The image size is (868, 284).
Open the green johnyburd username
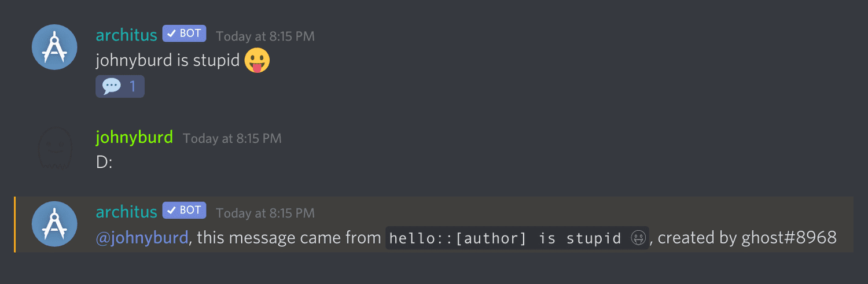coord(134,137)
